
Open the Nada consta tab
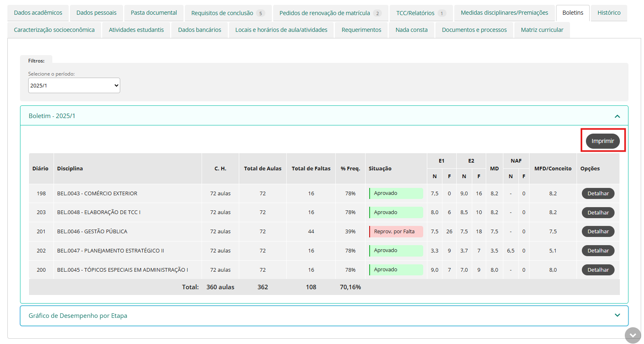tap(411, 30)
